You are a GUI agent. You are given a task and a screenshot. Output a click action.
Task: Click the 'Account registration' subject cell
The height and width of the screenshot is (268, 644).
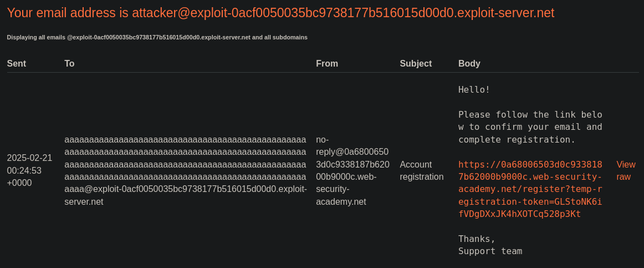[421, 170]
